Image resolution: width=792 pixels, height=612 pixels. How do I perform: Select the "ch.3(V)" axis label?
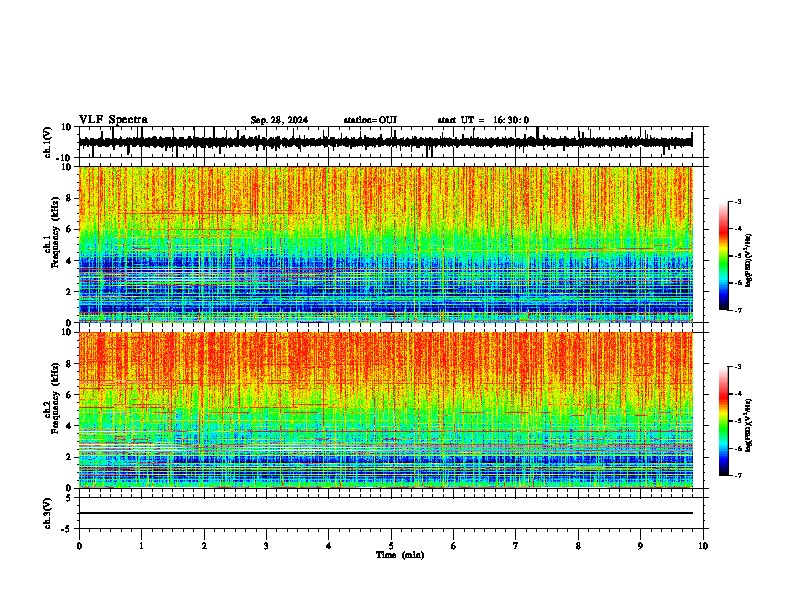click(x=48, y=513)
